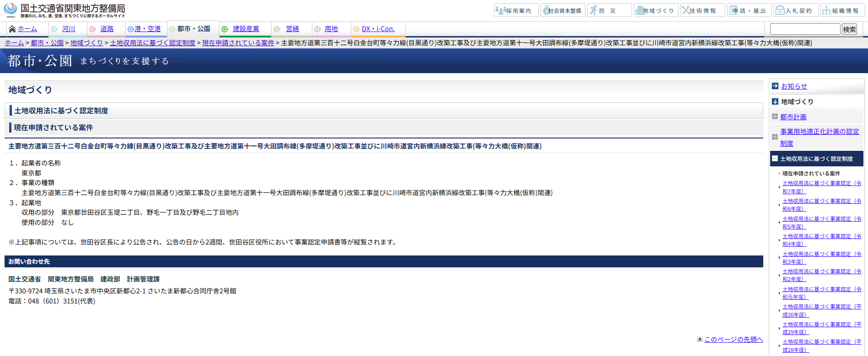Click the search text input field
Viewport: 868px width, 356px height.
(805, 29)
